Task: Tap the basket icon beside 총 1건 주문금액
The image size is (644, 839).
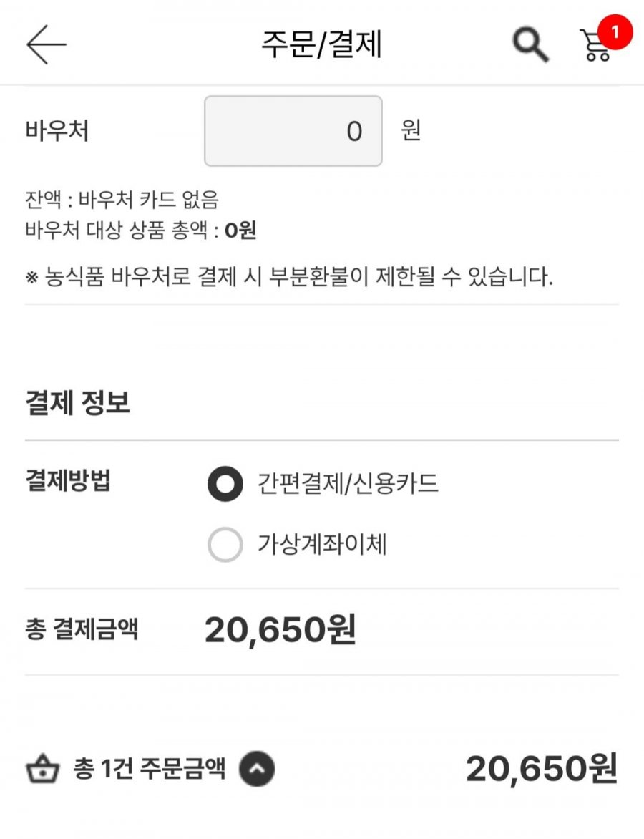Action: (x=42, y=771)
